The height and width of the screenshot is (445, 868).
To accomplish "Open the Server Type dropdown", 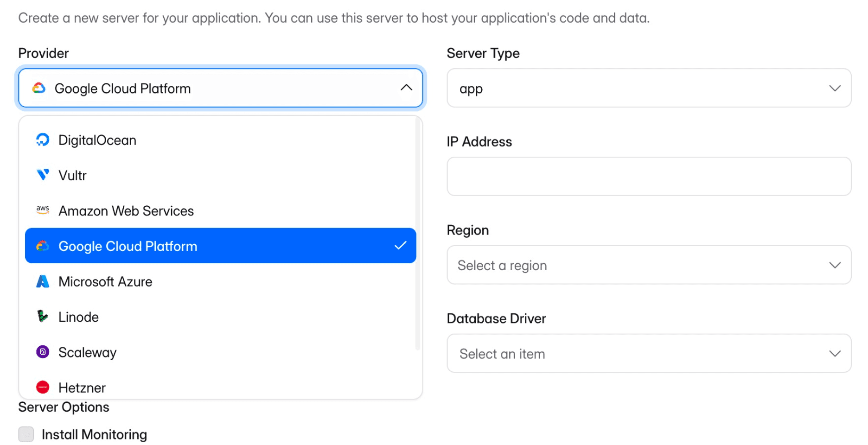I will click(x=648, y=88).
